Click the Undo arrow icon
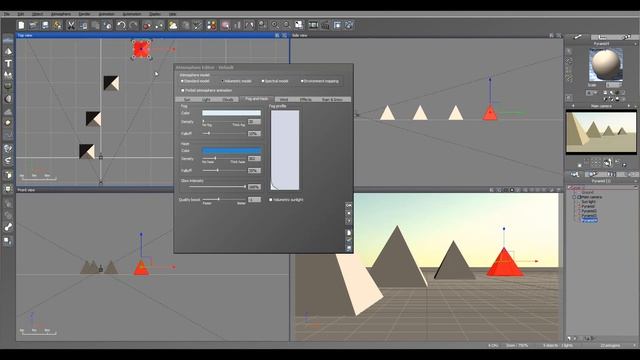This screenshot has width=640, height=360. (x=121, y=25)
